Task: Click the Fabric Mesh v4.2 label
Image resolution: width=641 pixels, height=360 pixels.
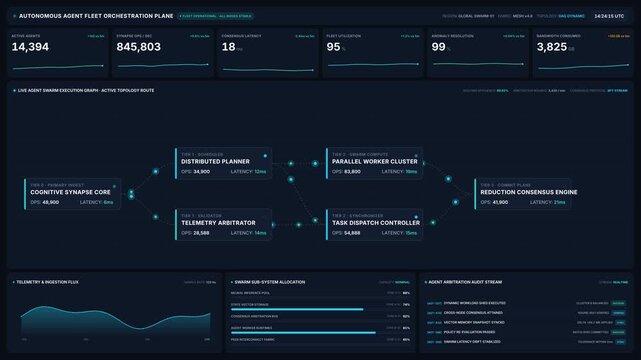Action: 515,16
